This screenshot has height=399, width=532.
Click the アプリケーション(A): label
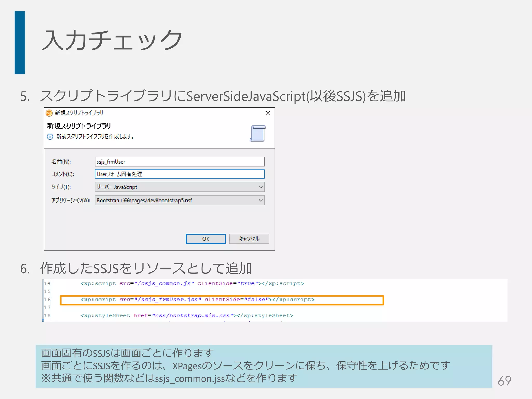[x=71, y=200]
